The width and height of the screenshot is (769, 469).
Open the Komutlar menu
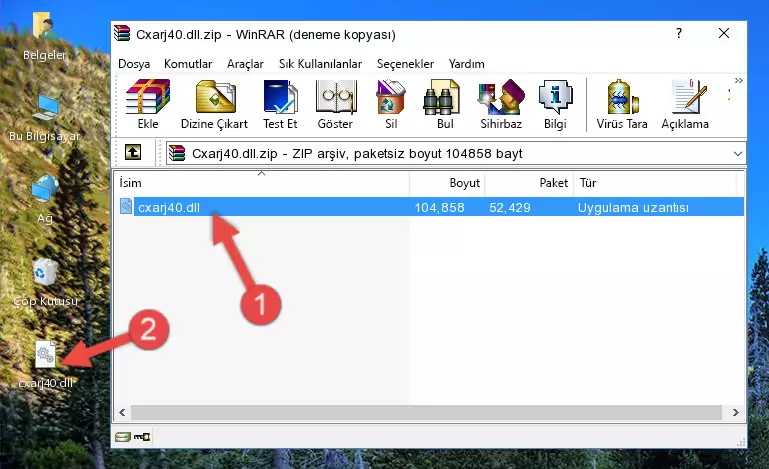188,64
